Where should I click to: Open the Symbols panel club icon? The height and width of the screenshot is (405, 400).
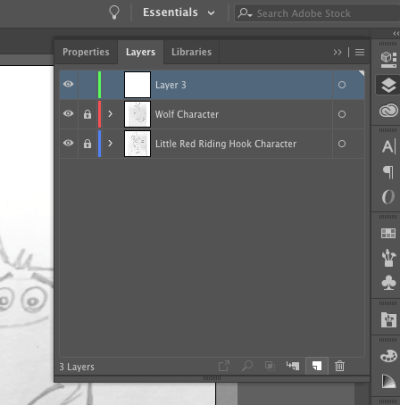click(x=388, y=283)
